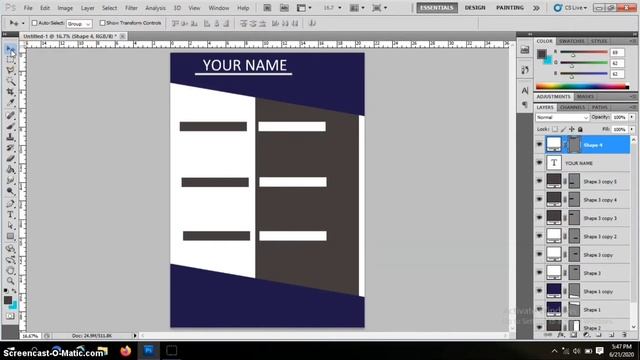Hide the YOUR NAME text layer
Viewport: 640px width, 360px height.
click(x=540, y=162)
